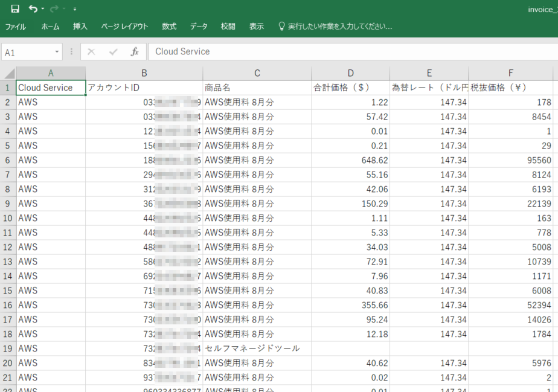Click the cell with value 22139
The image size is (558, 392).
pos(511,204)
